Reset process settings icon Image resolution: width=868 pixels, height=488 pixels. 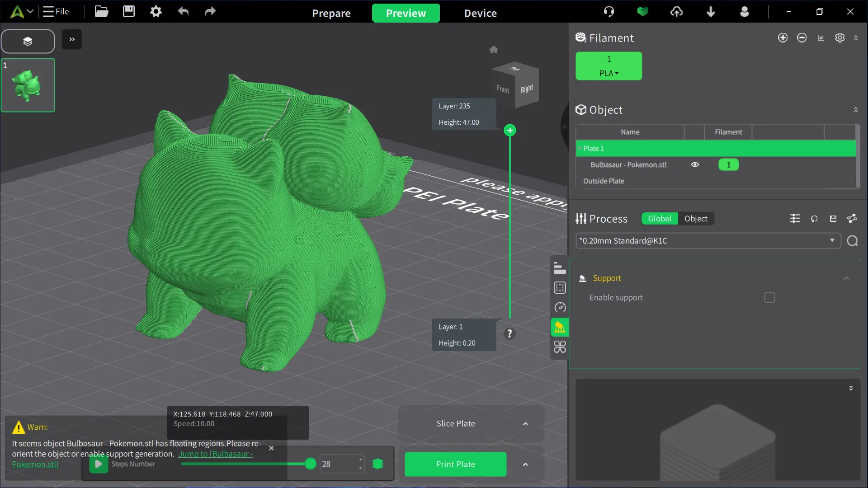(x=814, y=219)
